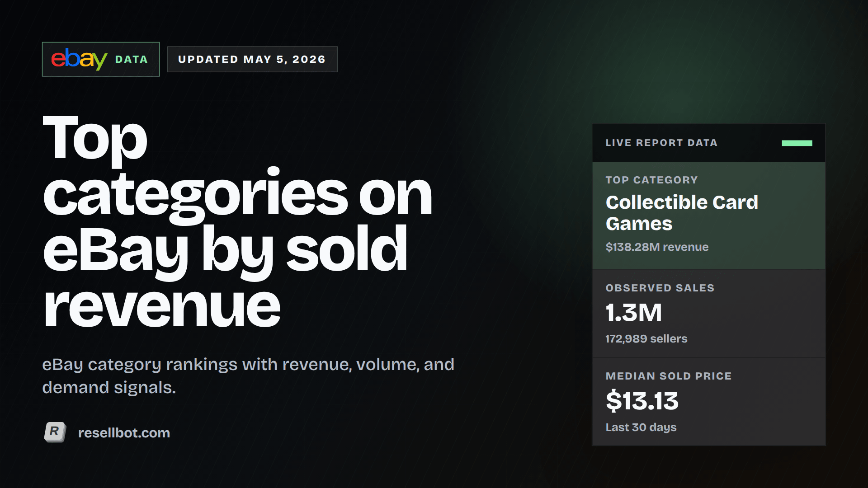Click the 172,989 sellers text
This screenshot has width=868, height=488.
[x=646, y=338]
